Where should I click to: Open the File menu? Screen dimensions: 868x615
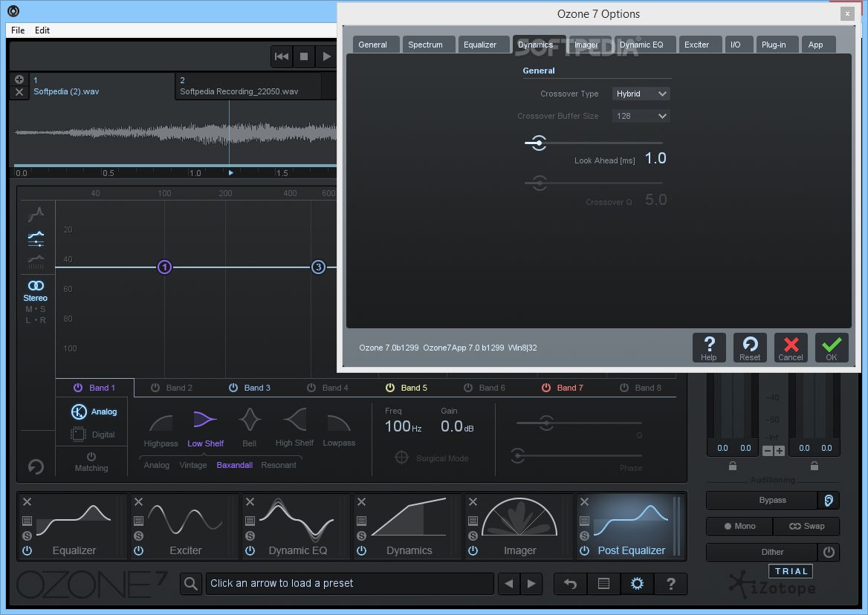point(18,30)
